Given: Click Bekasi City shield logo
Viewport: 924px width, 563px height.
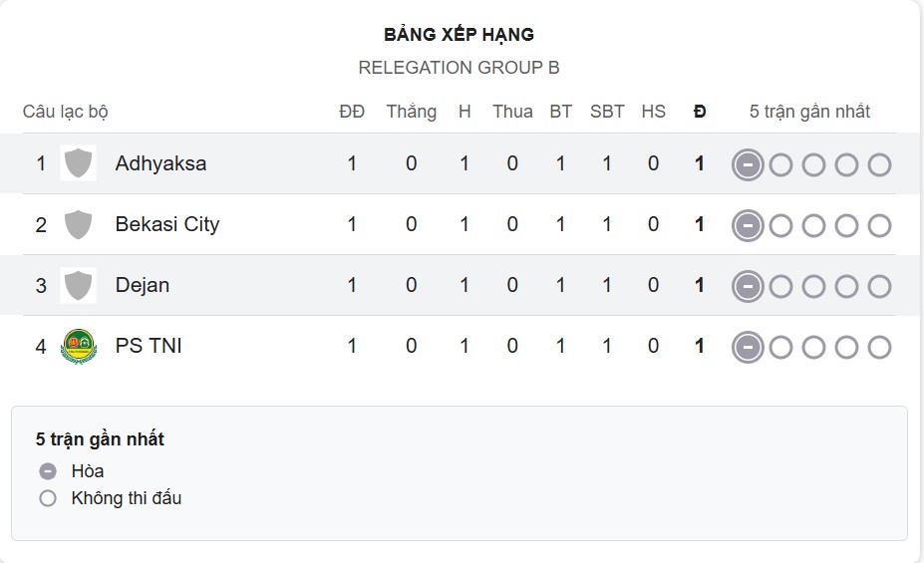Looking at the screenshot, I should pos(78,224).
